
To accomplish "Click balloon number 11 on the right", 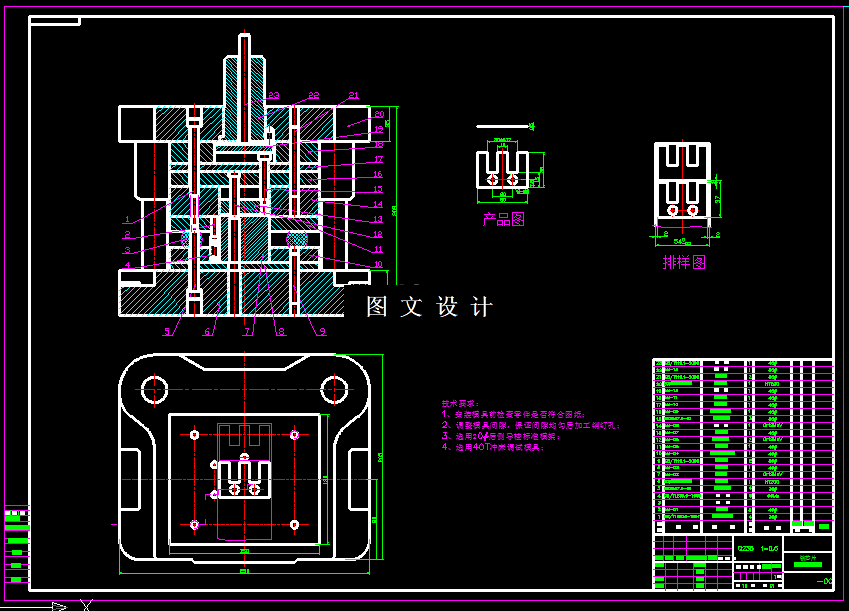I will [x=378, y=248].
